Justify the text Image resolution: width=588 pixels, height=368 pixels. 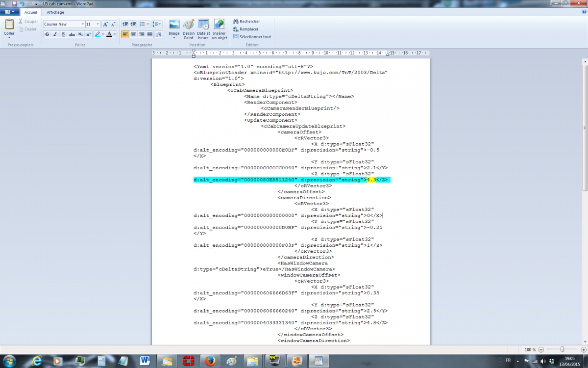(x=149, y=34)
